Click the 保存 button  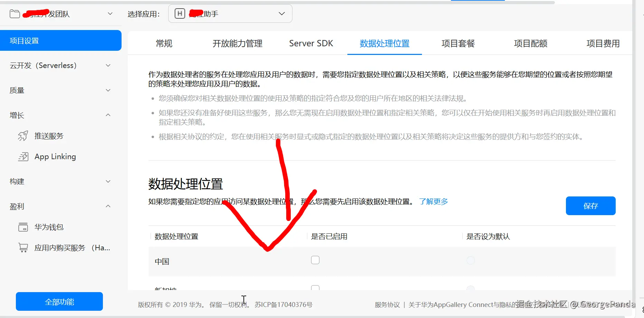click(590, 205)
